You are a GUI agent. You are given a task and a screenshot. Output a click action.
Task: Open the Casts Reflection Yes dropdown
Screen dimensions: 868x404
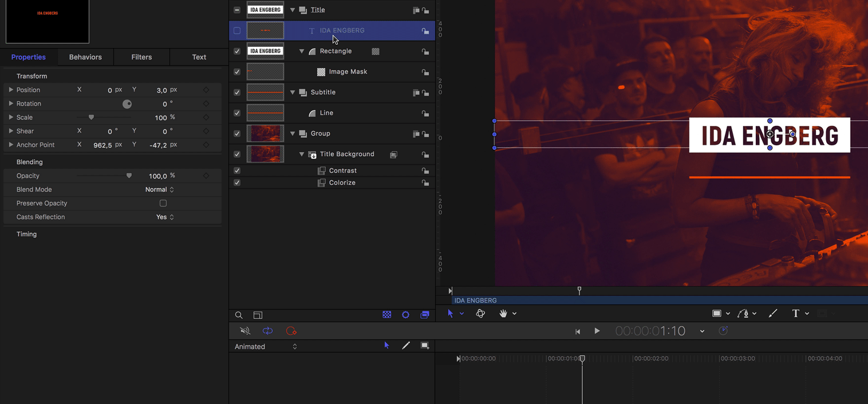pyautogui.click(x=165, y=217)
